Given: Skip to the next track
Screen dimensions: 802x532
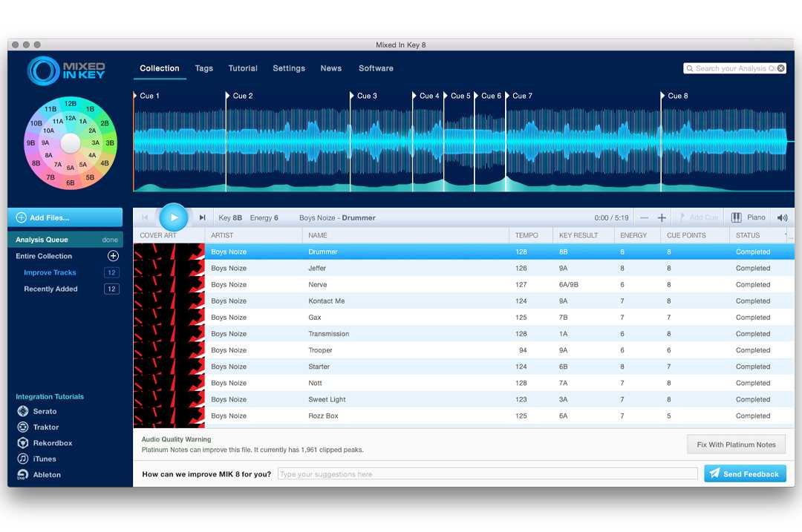Looking at the screenshot, I should 202,217.
